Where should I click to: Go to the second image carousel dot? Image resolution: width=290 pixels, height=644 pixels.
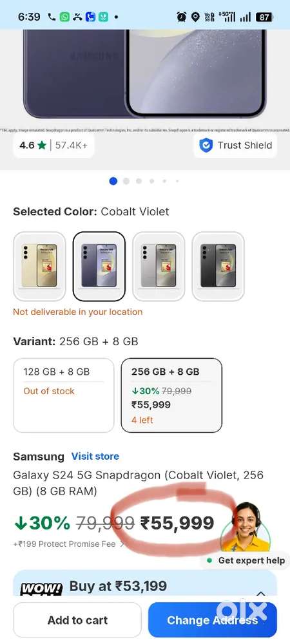click(x=126, y=181)
